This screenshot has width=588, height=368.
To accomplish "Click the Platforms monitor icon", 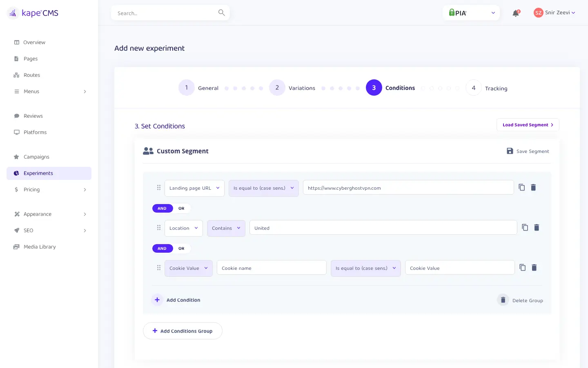I will click(x=17, y=132).
